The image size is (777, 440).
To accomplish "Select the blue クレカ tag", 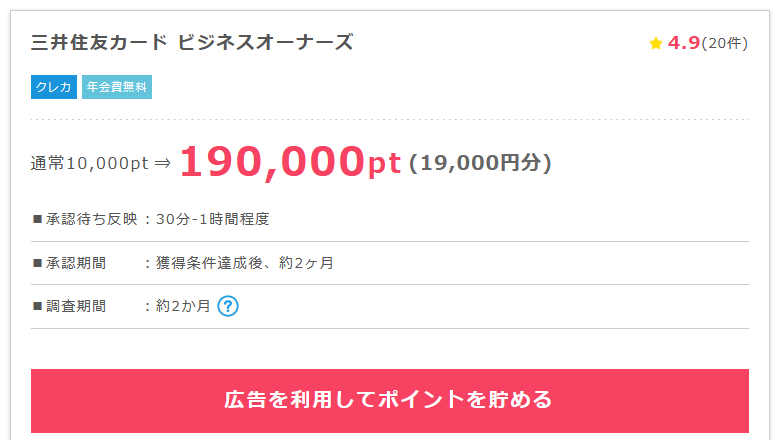I will pyautogui.click(x=54, y=88).
